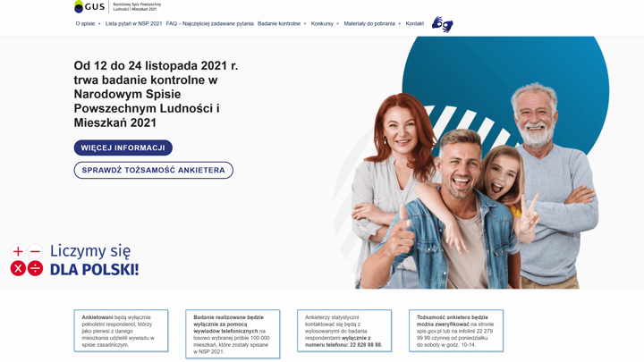644x362 pixels.
Task: Expand the Badanie kontrolne submenu
Action: point(305,24)
